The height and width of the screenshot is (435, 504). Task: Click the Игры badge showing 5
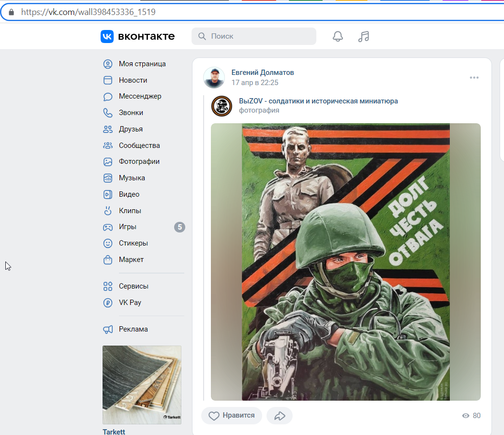(x=179, y=227)
